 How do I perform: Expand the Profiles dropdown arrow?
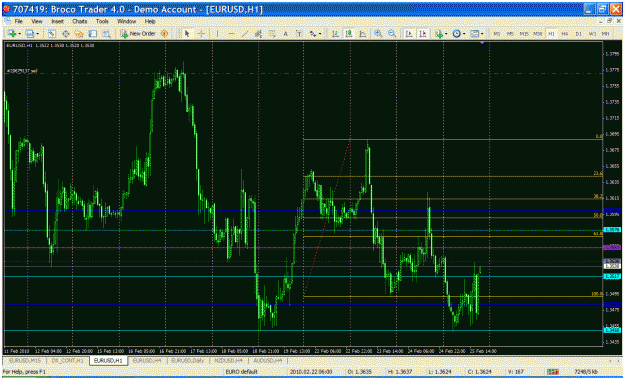[37, 34]
